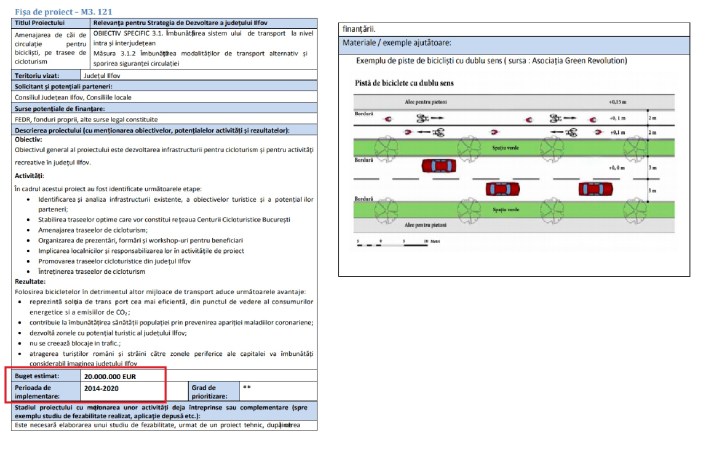Click the '2014-2020' implementation period value
723x450 pixels.
106,390
